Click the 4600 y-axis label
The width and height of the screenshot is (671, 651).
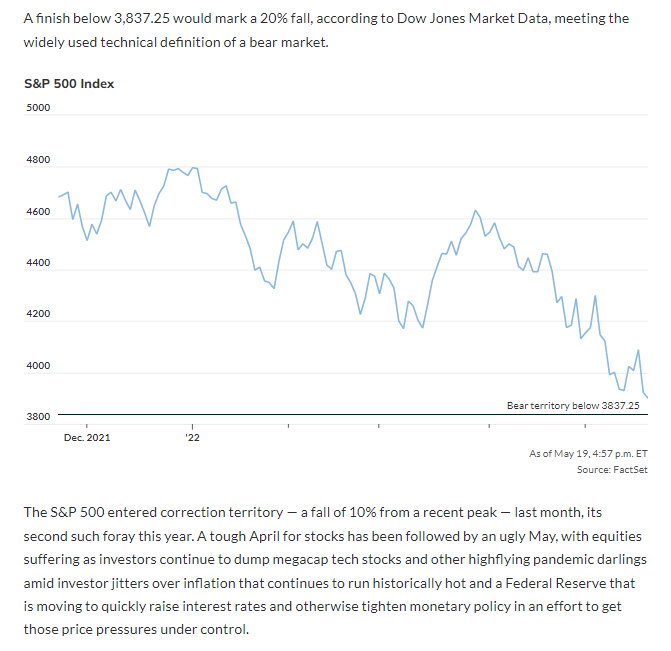coord(37,212)
